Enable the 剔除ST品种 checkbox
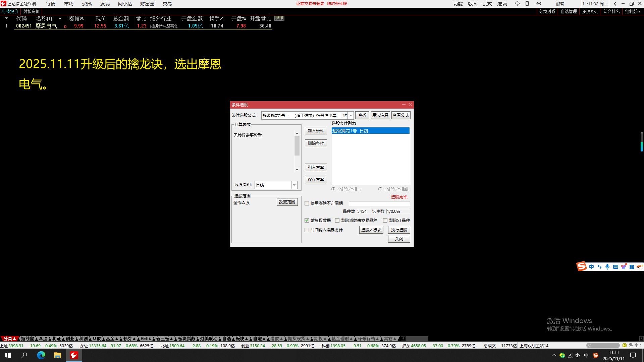 point(385,221)
